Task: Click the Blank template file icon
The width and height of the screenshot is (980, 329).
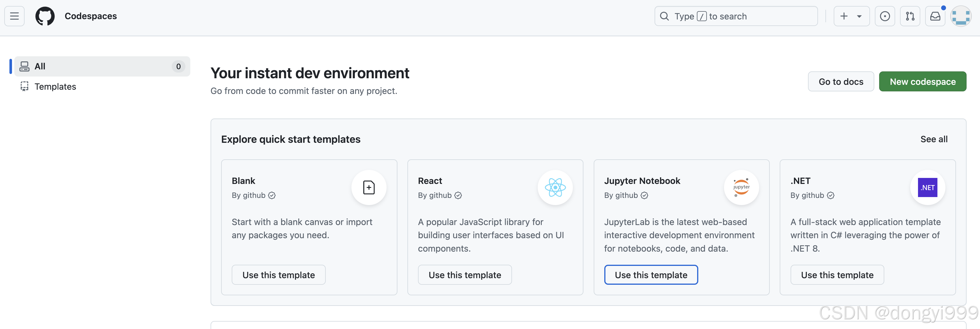Action: click(369, 188)
